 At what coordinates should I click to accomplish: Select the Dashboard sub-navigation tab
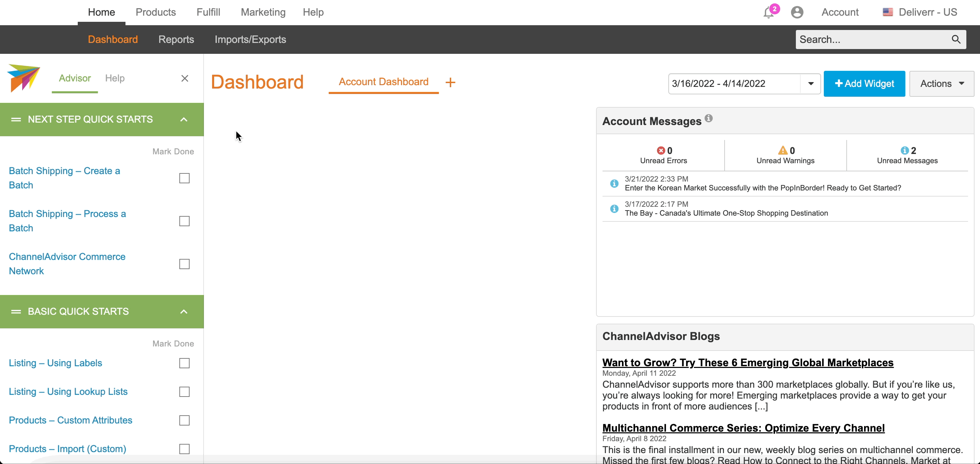[113, 40]
